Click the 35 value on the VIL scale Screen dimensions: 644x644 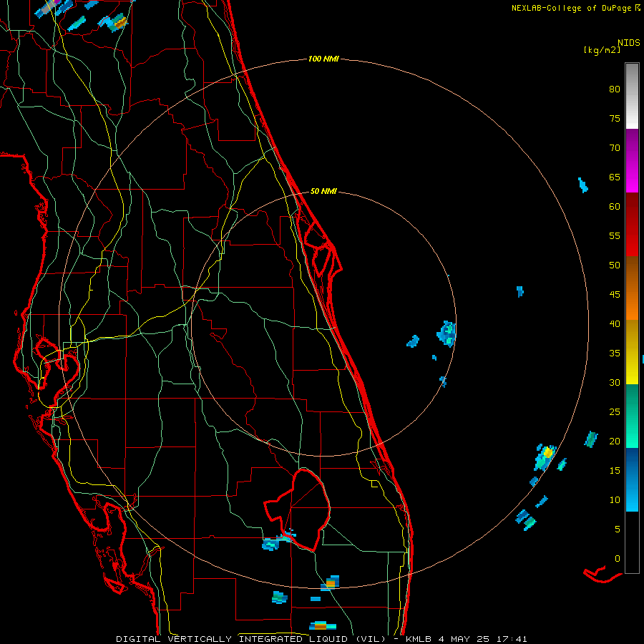[x=615, y=353]
